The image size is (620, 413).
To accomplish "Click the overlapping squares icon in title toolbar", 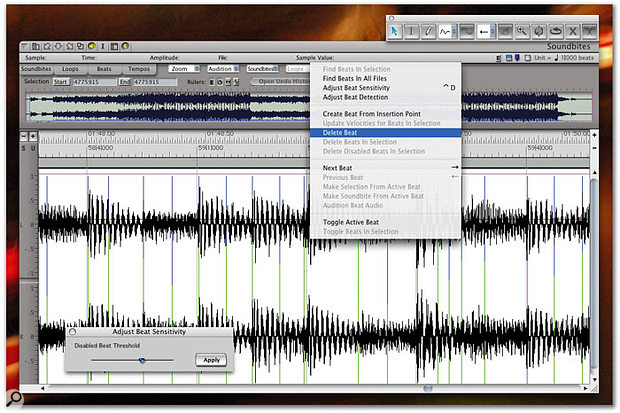I will (x=80, y=46).
